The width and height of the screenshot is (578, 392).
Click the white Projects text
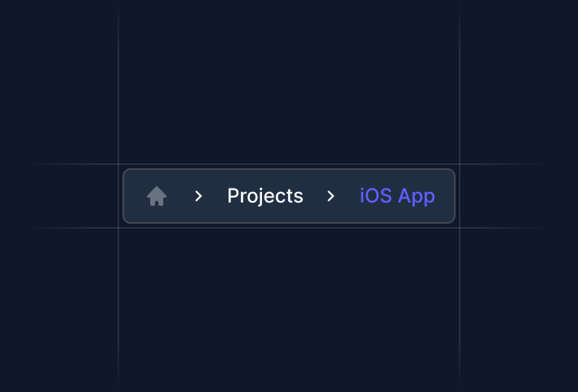click(x=265, y=196)
